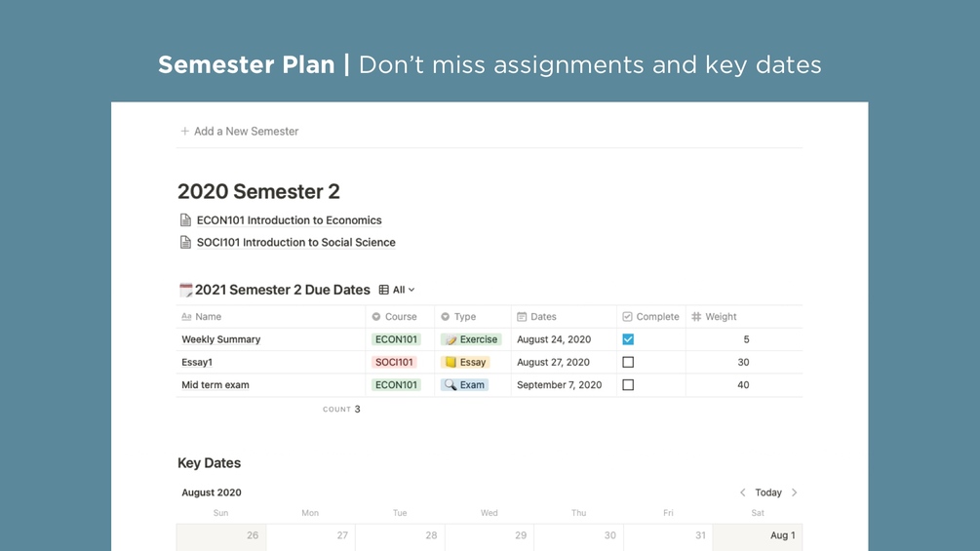Open ECON101 Introduction to Economics page

[x=289, y=220]
